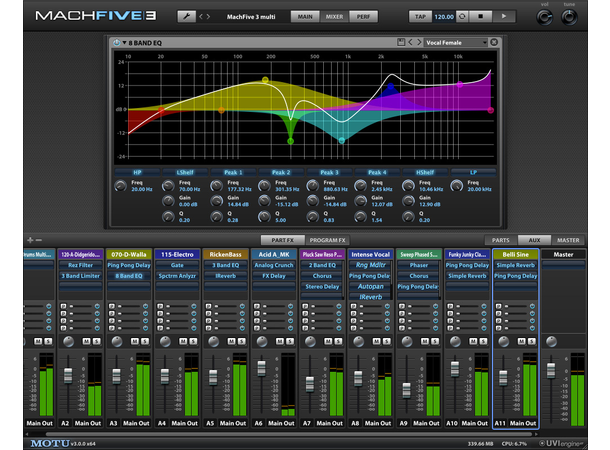This screenshot has height=450, width=610.
Task: Mute the 070-D-Walla channel
Action: point(135,341)
